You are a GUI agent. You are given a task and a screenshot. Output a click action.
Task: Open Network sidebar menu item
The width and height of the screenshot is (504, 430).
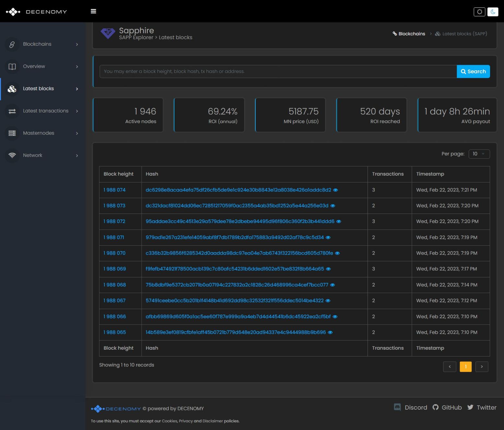point(43,155)
